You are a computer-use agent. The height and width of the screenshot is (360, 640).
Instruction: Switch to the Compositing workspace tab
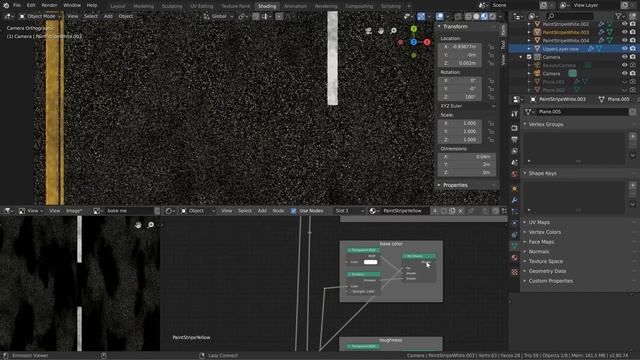pos(359,6)
